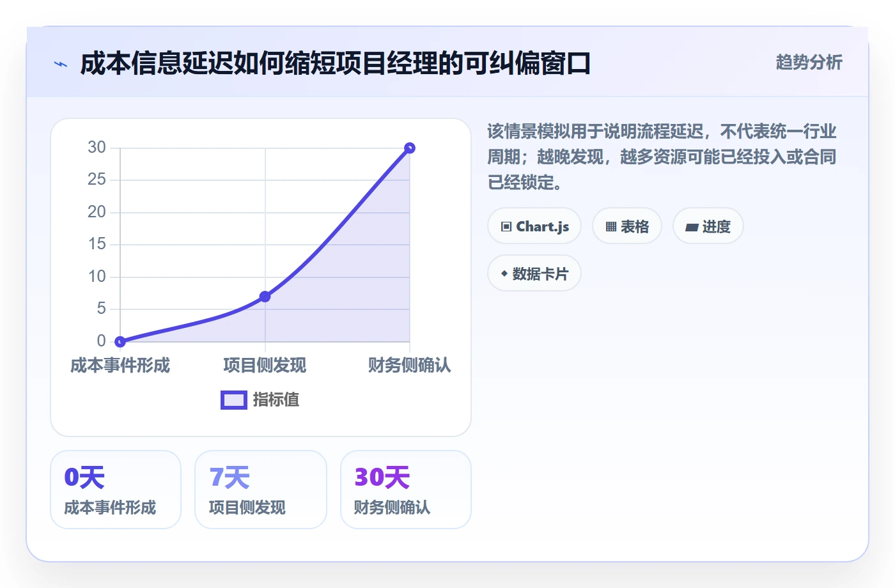Click the y-axis value 15
The image size is (895, 588).
pyautogui.click(x=97, y=244)
